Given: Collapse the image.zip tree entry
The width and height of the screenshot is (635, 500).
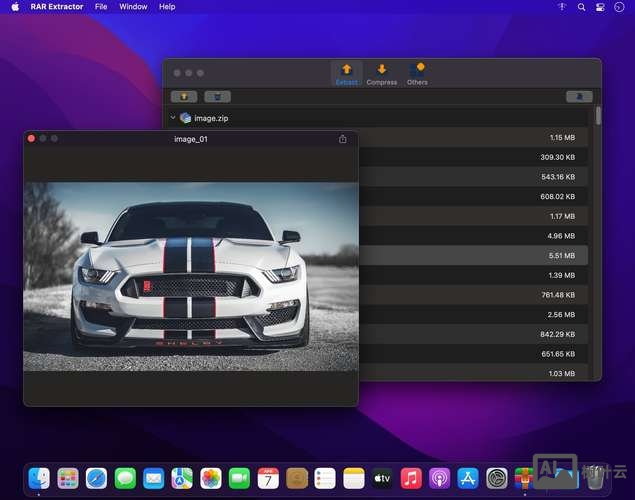Looking at the screenshot, I should pos(173,118).
